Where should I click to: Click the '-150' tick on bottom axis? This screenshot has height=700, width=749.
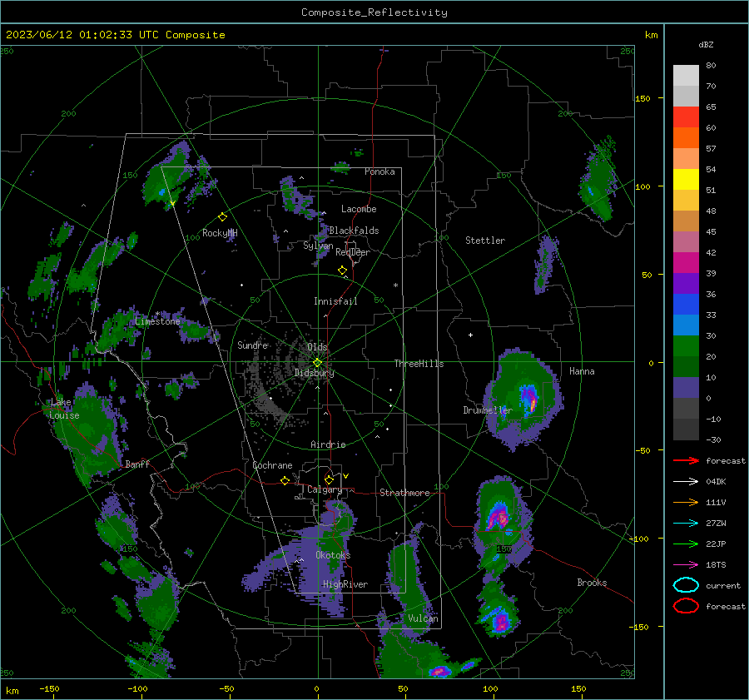tap(49, 688)
